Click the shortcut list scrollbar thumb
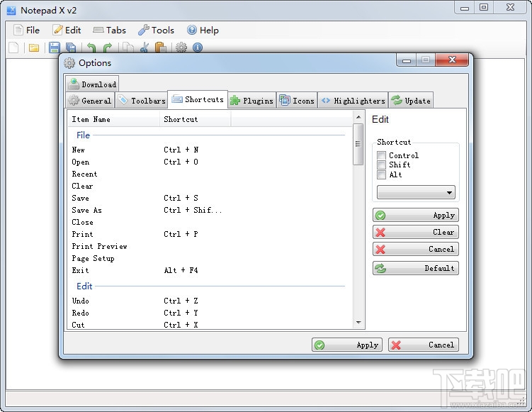This screenshot has width=532, height=412. (358, 144)
